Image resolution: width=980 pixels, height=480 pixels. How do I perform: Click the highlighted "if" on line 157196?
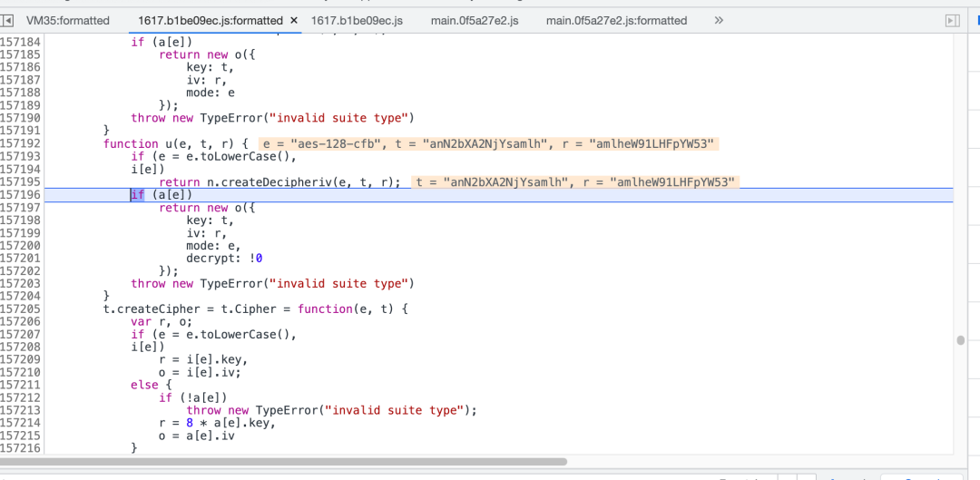click(138, 194)
